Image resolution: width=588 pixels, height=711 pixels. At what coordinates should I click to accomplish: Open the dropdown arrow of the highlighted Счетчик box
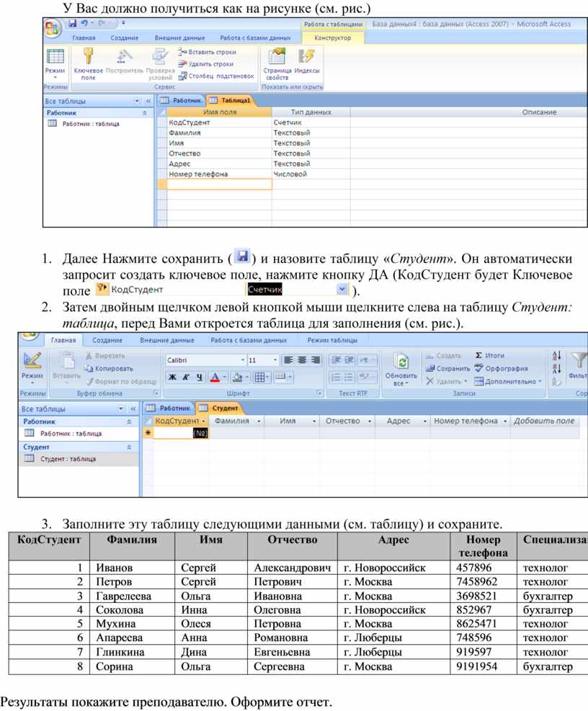point(342,289)
